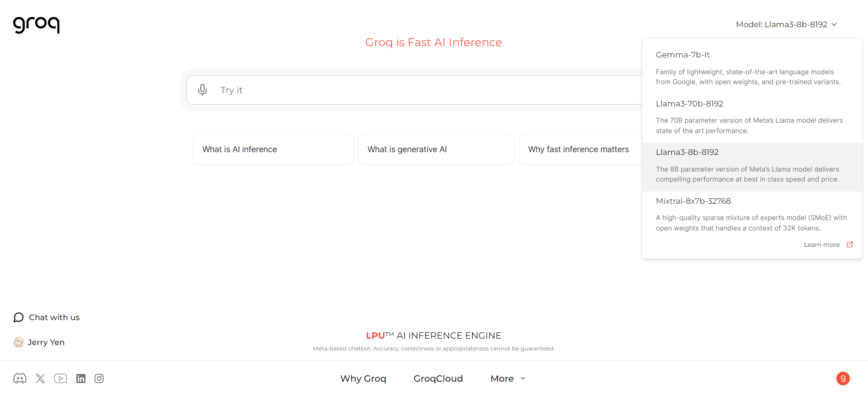Click the Groq logo
Viewport: 868px width, 393px height.
[36, 24]
